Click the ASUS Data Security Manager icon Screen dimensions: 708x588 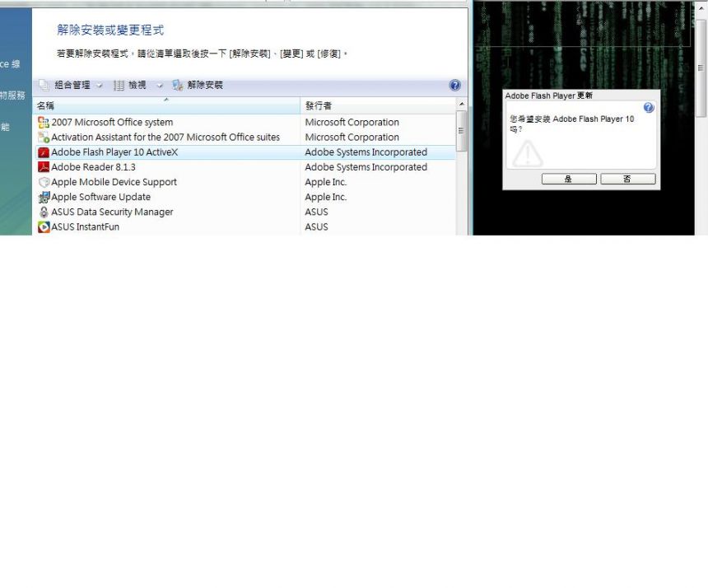tap(44, 212)
